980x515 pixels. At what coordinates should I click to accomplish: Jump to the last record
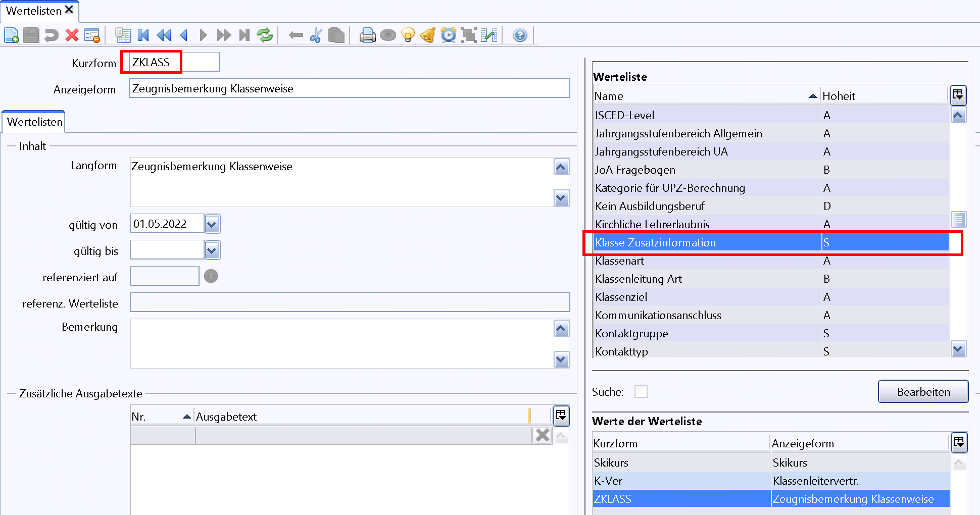(x=244, y=35)
